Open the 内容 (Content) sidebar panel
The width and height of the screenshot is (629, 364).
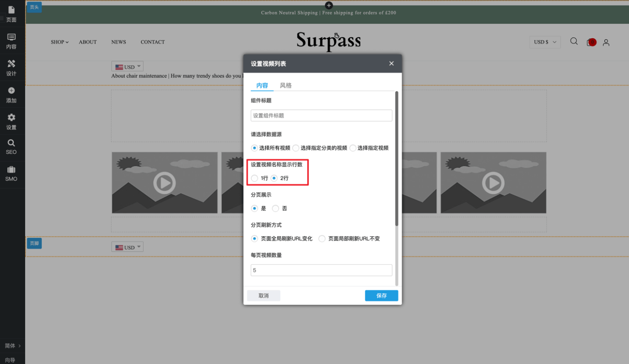[11, 41]
